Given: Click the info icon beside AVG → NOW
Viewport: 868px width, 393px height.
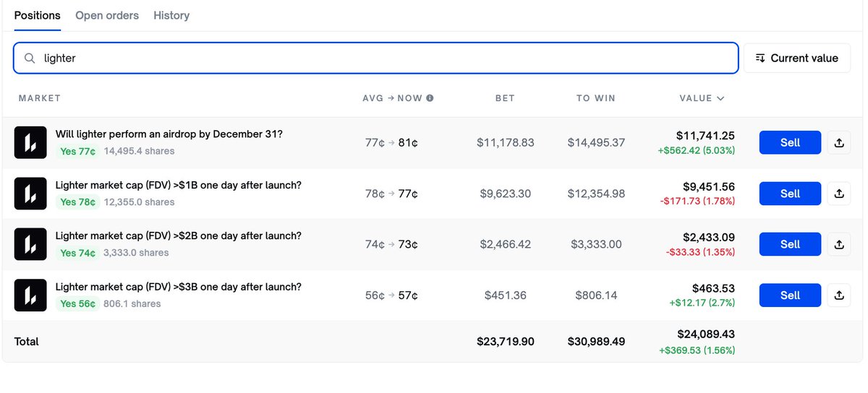Looking at the screenshot, I should (430, 98).
